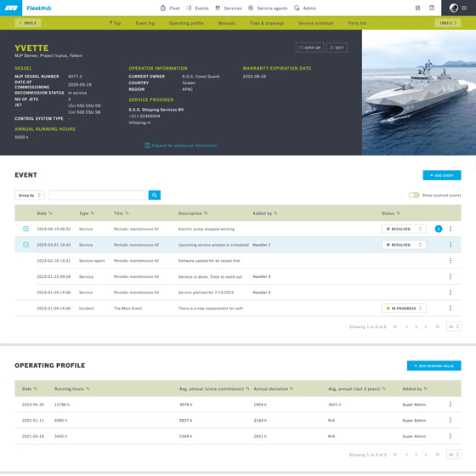Toggle Show resolved events switch
Image resolution: width=476 pixels, height=476 pixels.
(414, 195)
